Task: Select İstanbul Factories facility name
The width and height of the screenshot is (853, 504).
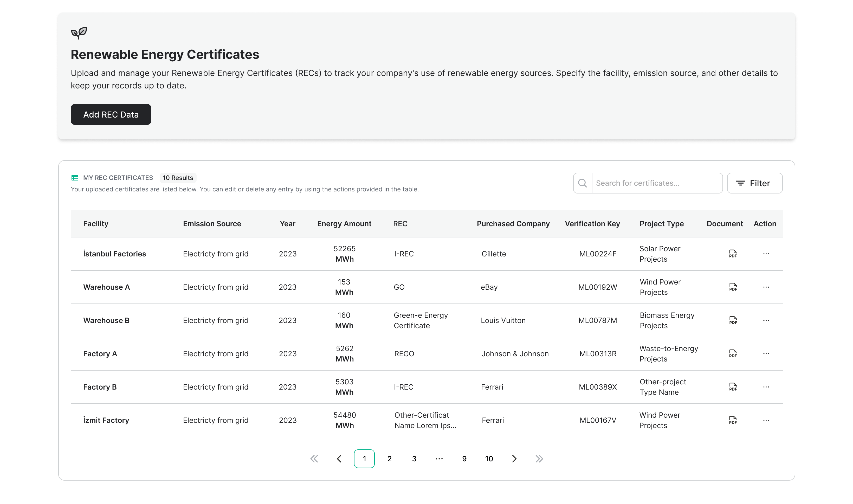Action: pos(114,254)
